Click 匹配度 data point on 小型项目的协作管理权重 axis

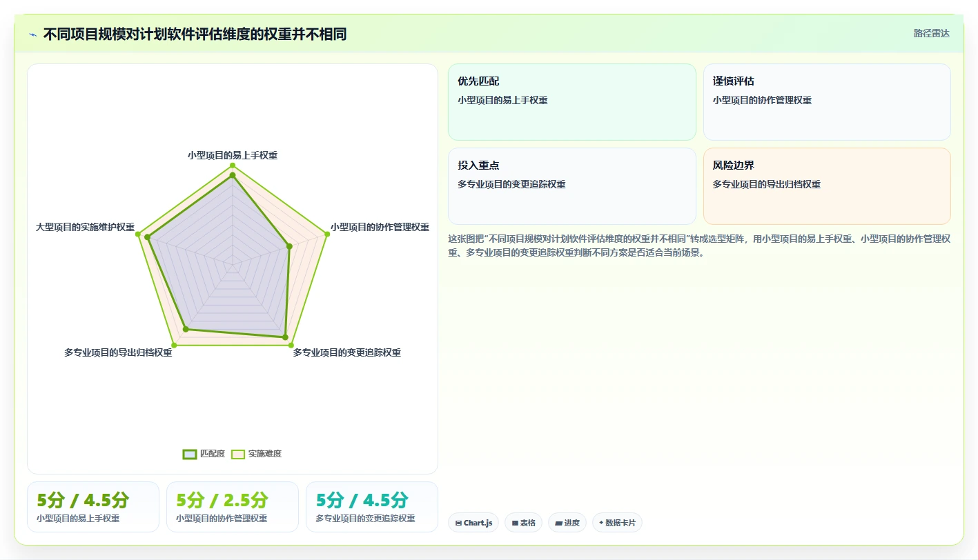[289, 246]
